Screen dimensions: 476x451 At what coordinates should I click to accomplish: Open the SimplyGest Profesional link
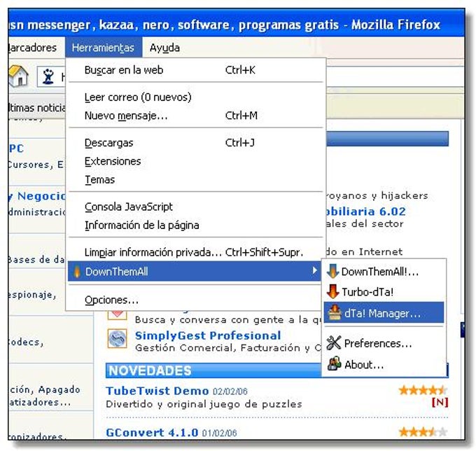coord(208,335)
